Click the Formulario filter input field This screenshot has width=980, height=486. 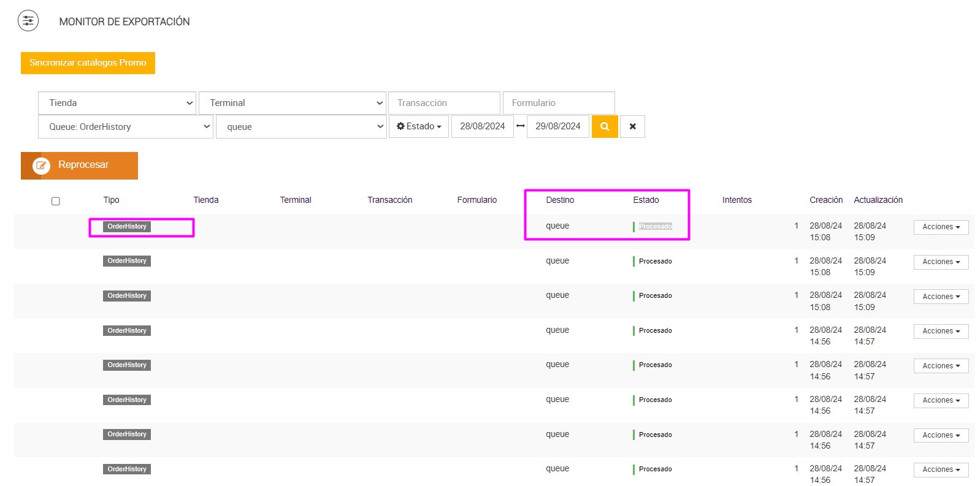(558, 103)
